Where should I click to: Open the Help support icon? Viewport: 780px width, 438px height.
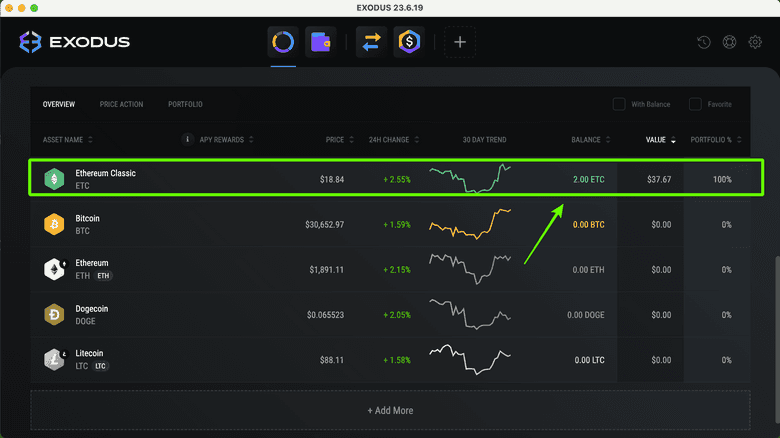pos(730,43)
